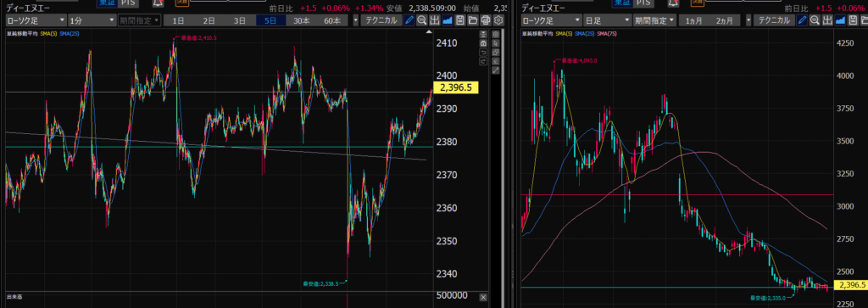The image size is (868, 308).
Task: Click the SMA(25) legend in right chart
Action: pos(585,34)
